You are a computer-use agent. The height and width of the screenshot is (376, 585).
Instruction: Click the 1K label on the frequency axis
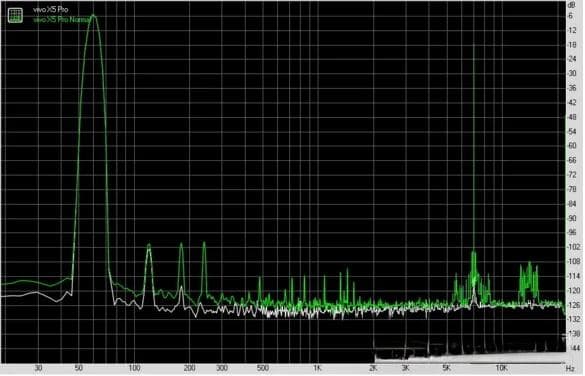(x=317, y=368)
